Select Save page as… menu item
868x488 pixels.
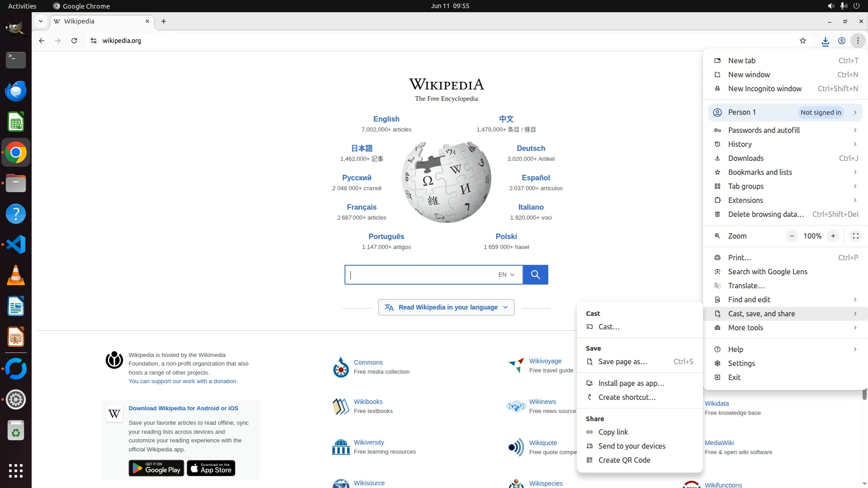[623, 361]
